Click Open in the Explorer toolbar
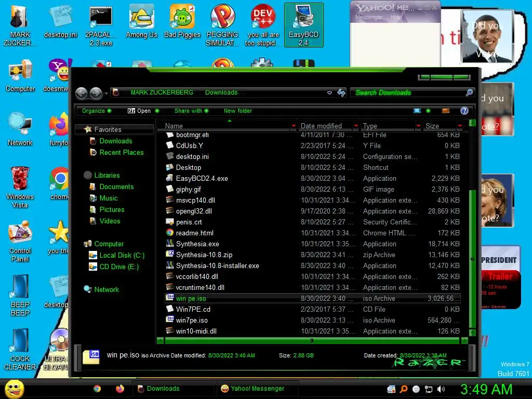This screenshot has height=399, width=532. coord(143,111)
